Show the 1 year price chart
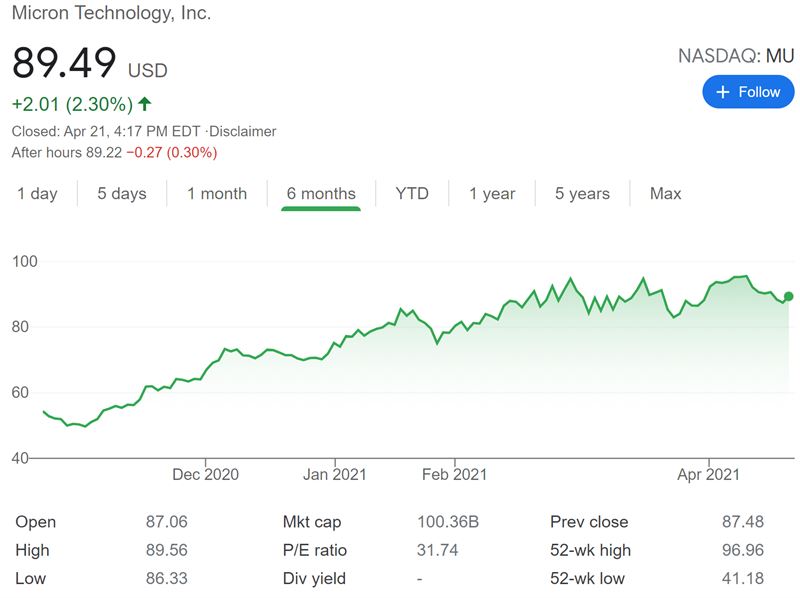The image size is (800, 598). click(492, 194)
